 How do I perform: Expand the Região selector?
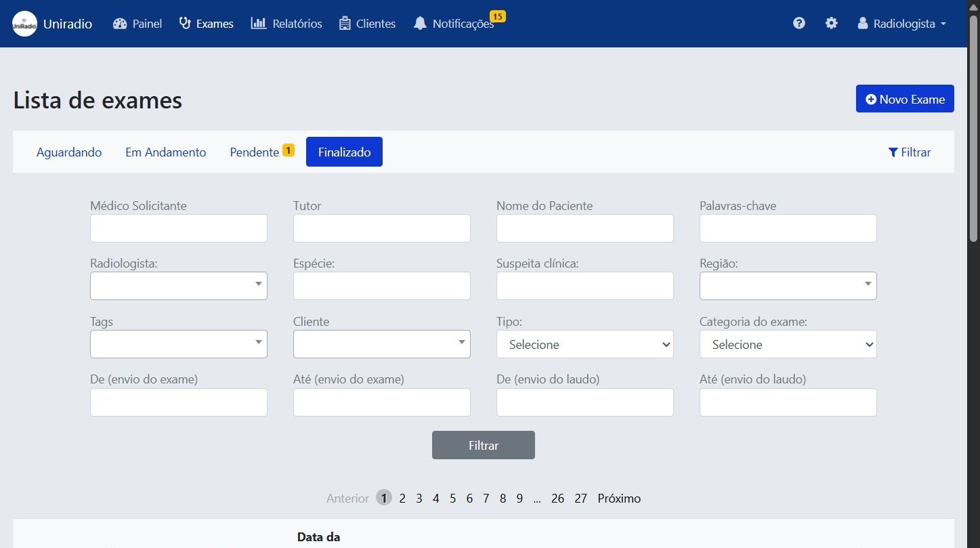click(788, 285)
